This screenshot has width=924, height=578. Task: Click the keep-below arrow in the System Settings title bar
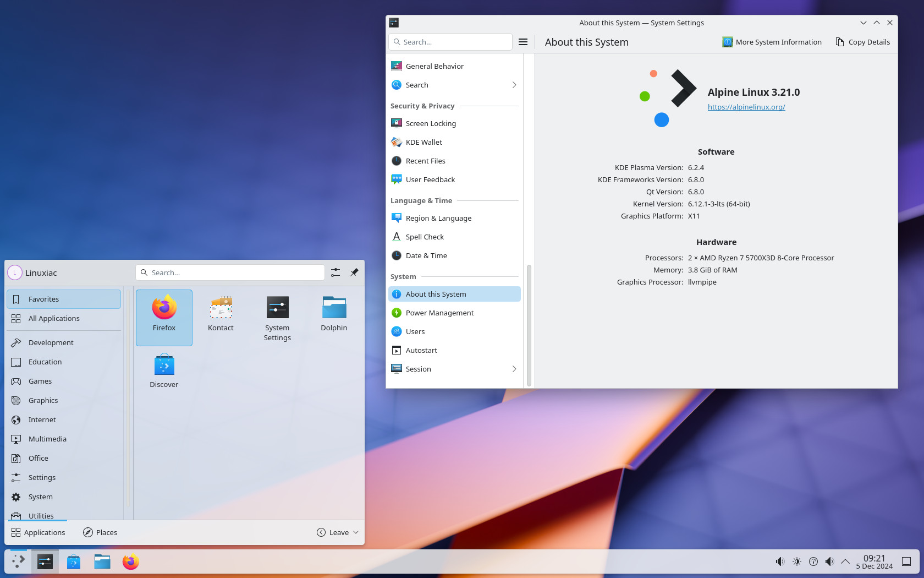(x=864, y=23)
